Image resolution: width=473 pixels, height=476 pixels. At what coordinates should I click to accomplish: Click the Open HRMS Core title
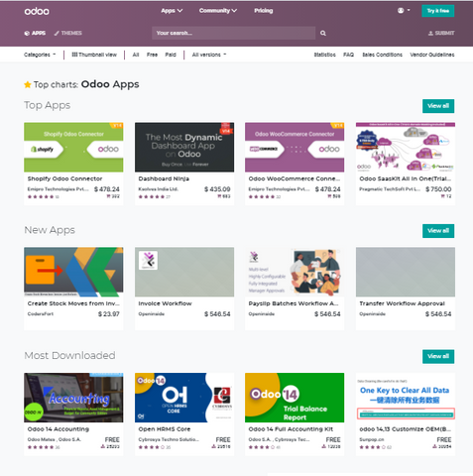(x=165, y=429)
